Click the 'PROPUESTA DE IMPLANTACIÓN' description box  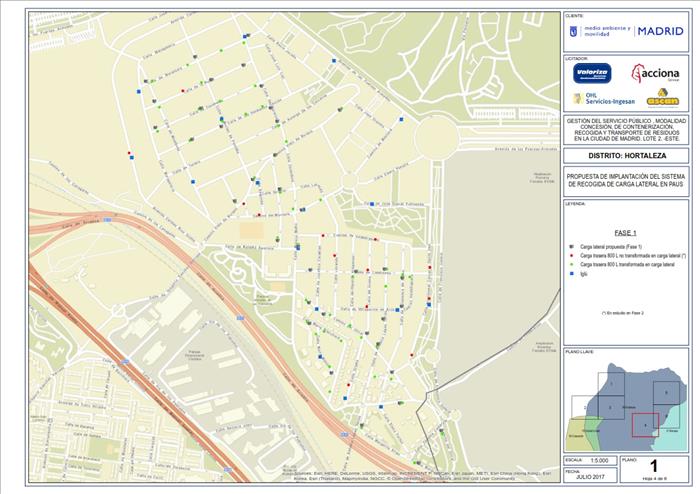click(626, 181)
